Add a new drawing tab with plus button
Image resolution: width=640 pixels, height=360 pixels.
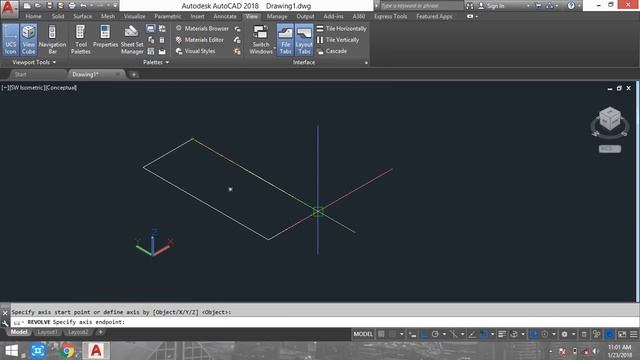pyautogui.click(x=133, y=75)
